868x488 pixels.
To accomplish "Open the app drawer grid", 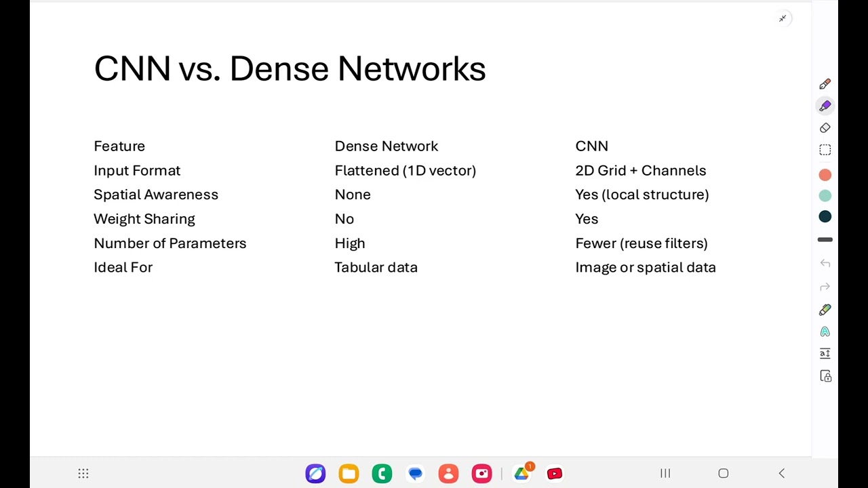I will click(83, 473).
